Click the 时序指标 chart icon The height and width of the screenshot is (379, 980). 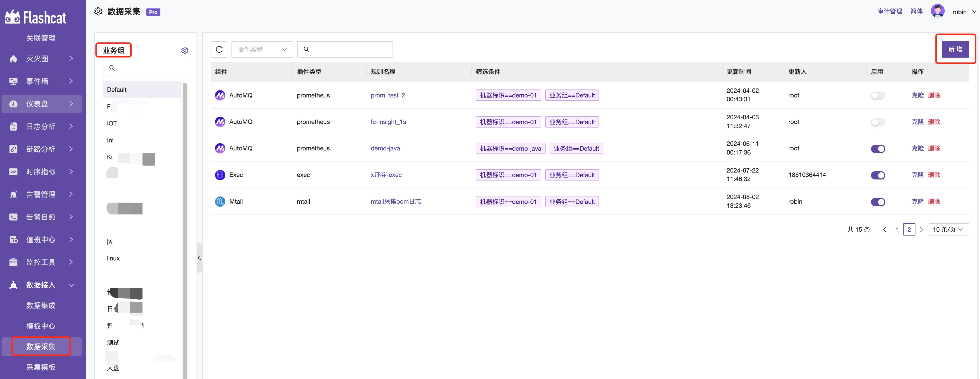coord(13,172)
